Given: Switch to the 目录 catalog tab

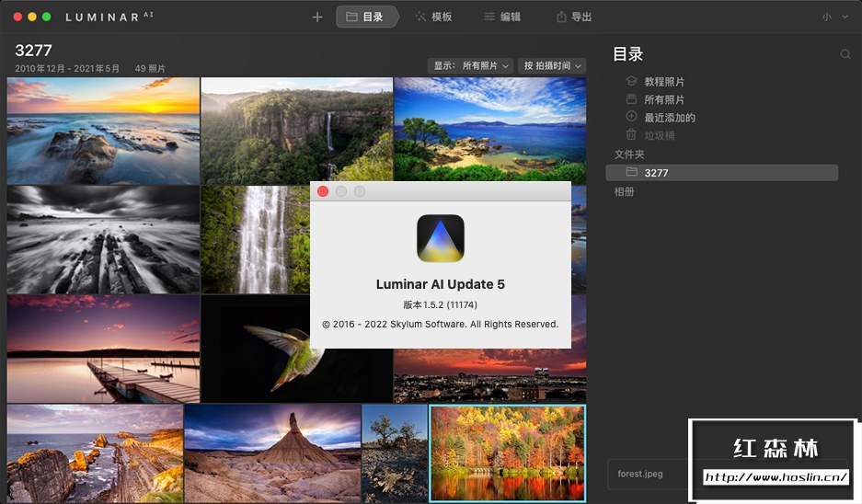Looking at the screenshot, I should pos(366,17).
